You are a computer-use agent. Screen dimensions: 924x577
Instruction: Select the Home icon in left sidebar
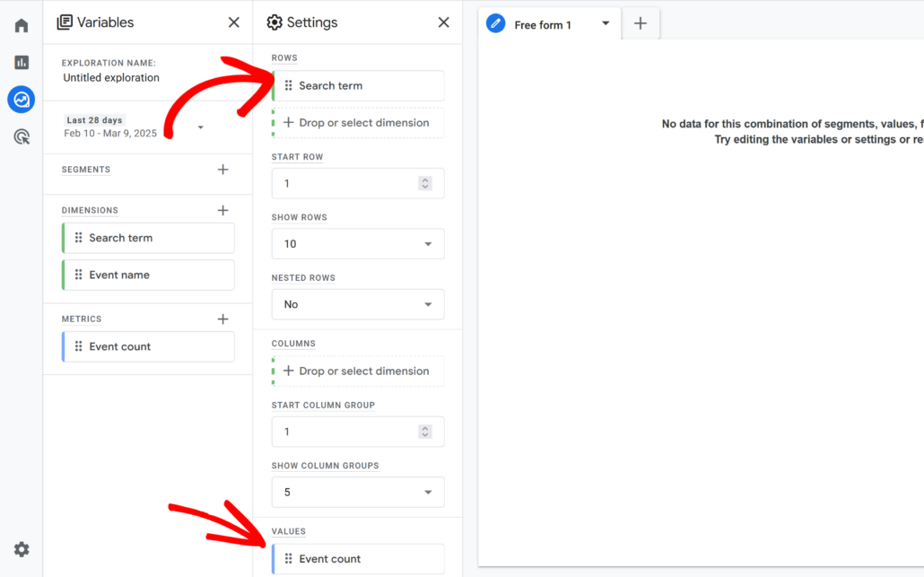click(21, 25)
